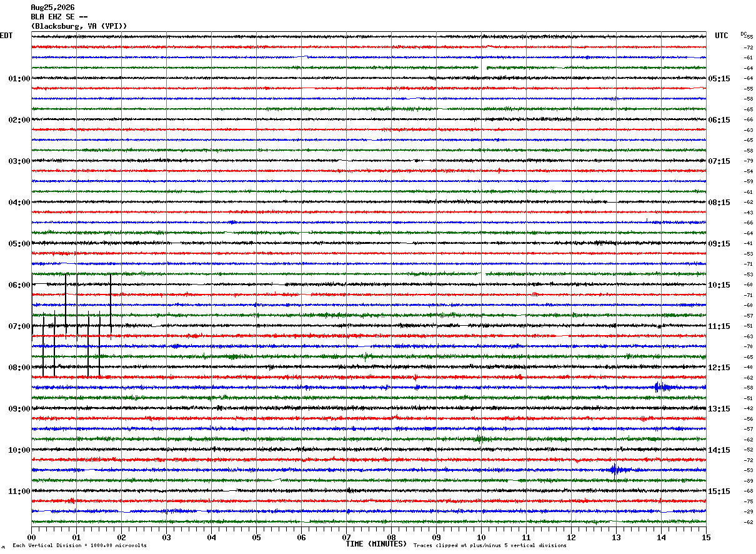The width and height of the screenshot is (756, 554).
Task: Select the 10:00 EDT row label
Action: click(19, 450)
